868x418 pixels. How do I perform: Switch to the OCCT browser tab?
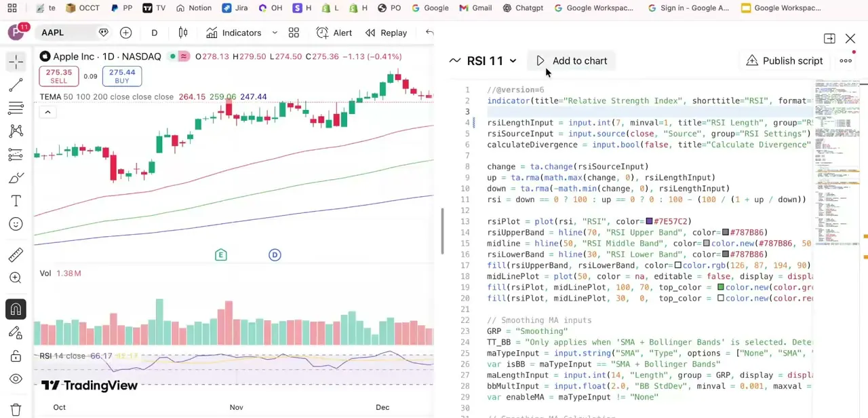[82, 8]
